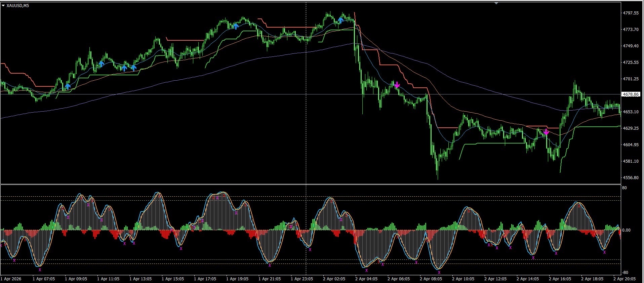Click the oscillator 80 scale label
This screenshot has height=283, width=644.
pyautogui.click(x=625, y=188)
